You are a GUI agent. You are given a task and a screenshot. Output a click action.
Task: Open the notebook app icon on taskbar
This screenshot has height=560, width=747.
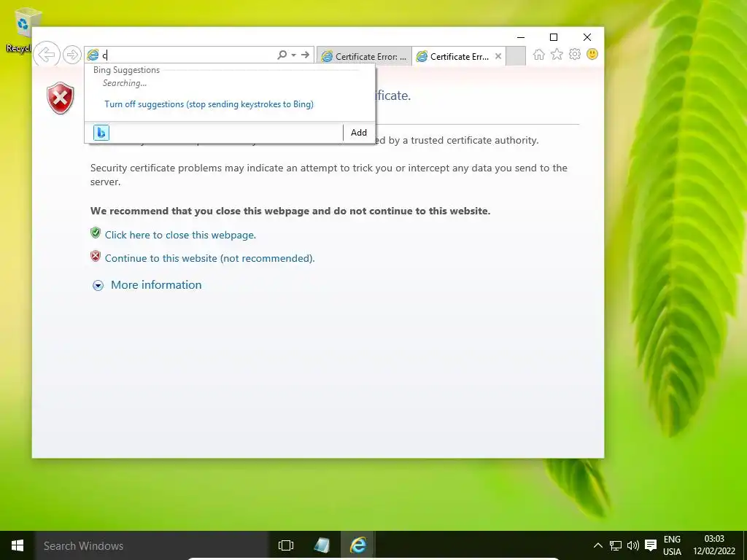click(322, 545)
